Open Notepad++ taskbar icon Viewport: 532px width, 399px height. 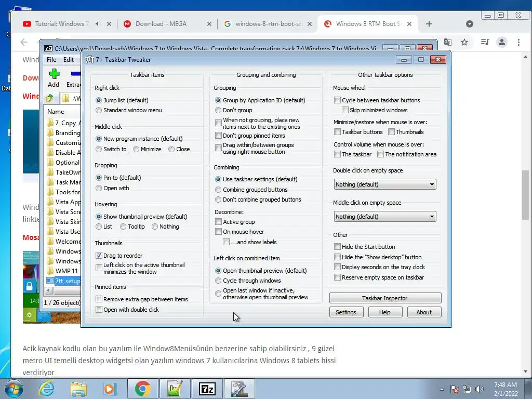pos(175,389)
